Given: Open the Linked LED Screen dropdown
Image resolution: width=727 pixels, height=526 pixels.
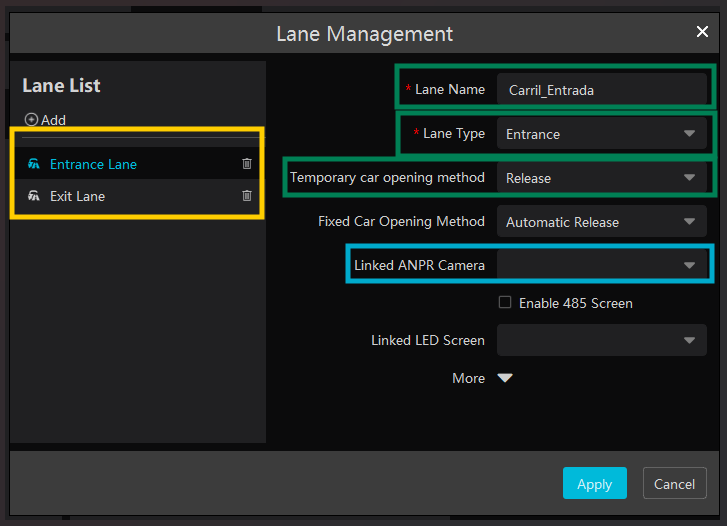Looking at the screenshot, I should [x=601, y=340].
